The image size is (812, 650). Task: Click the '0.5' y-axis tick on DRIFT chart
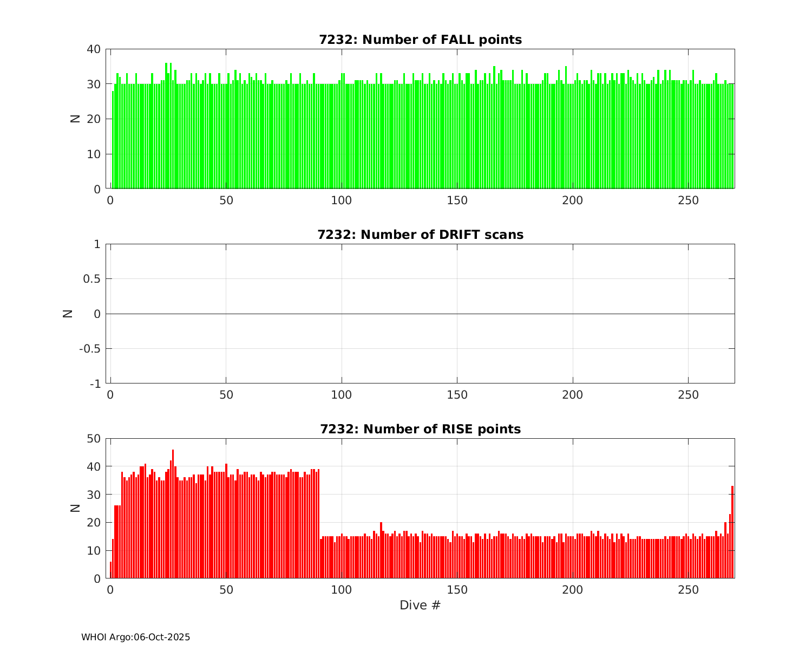tap(91, 279)
